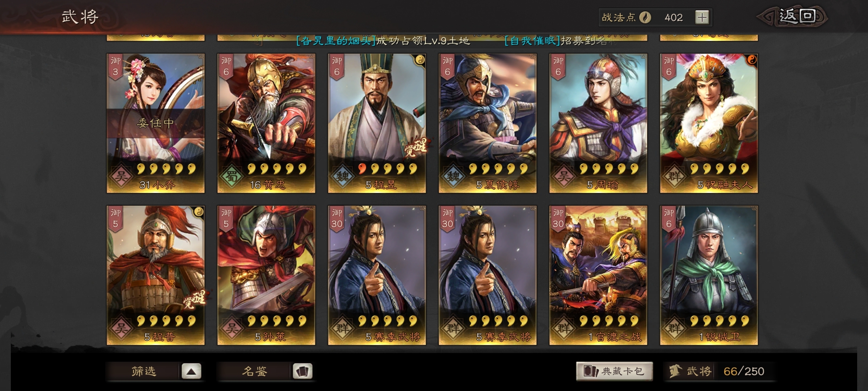Viewport: 868px width, 391px height.
Task: Tap the 返回 back button
Action: [792, 17]
